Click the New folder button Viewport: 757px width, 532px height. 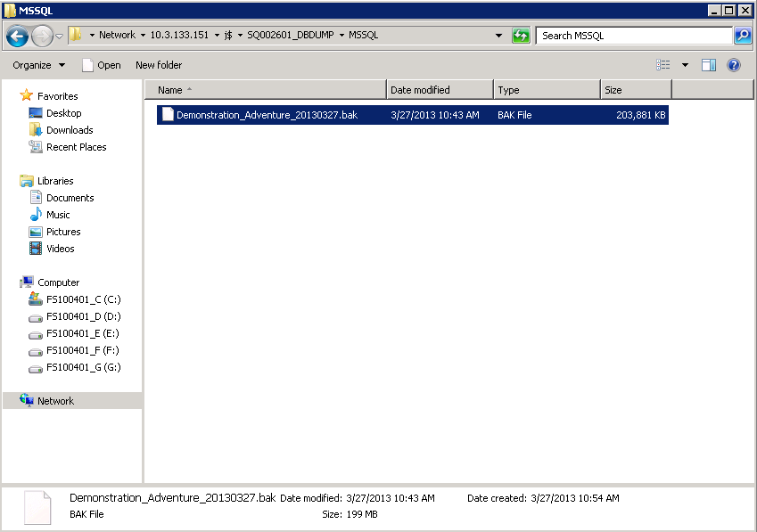(159, 65)
